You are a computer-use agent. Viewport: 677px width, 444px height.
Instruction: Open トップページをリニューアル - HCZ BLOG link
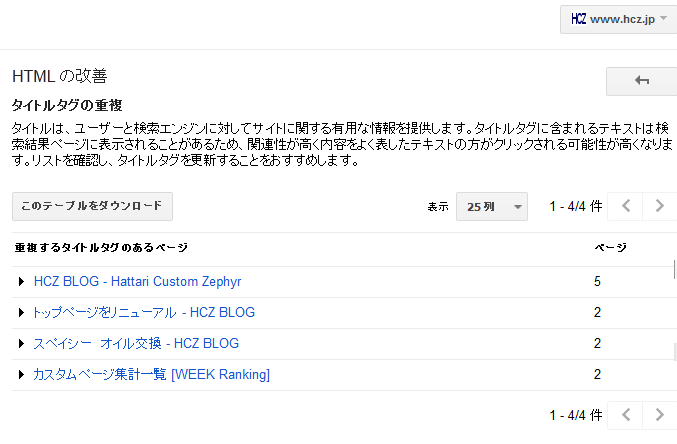pyautogui.click(x=144, y=312)
